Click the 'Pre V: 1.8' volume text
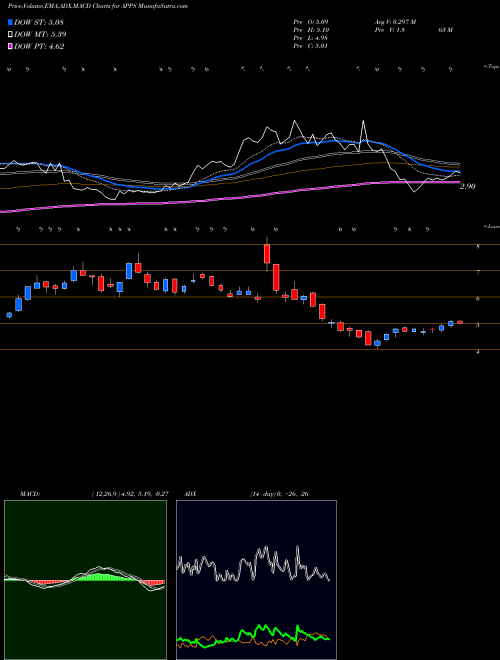500x660 pixels. 389,30
